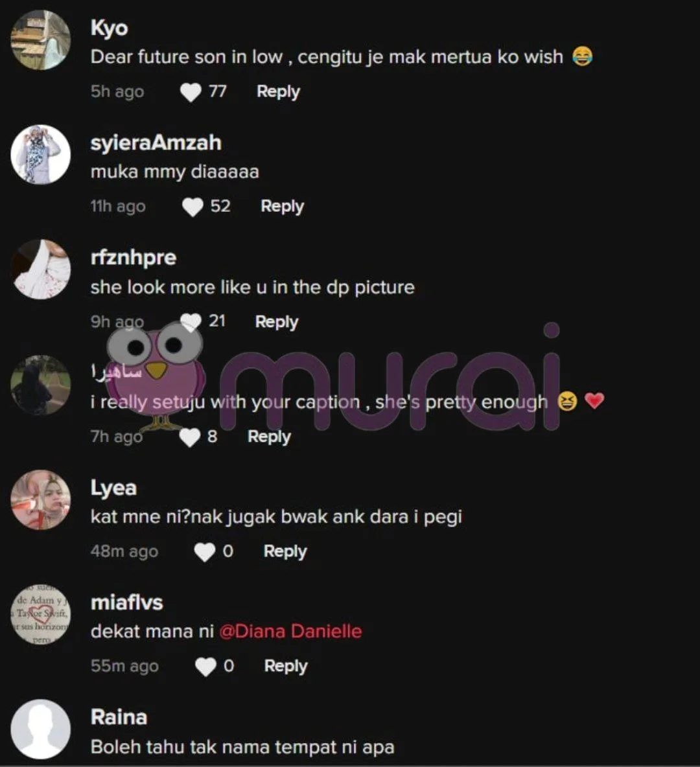The image size is (700, 767).
Task: Open Kyo's profile picture
Action: pos(41,40)
